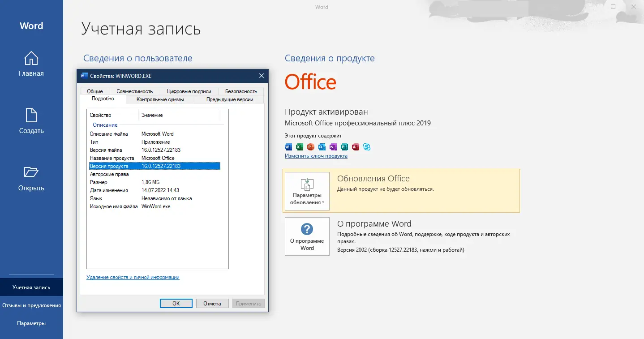Open the Предыдущие версии tab
This screenshot has width=644, height=339.
(230, 99)
